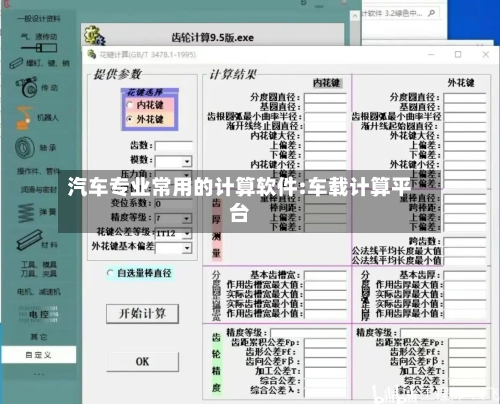Viewport: 500px width, 404px height.
Task: Click the search magnifier icon in Explorer window
Action: click(x=431, y=13)
